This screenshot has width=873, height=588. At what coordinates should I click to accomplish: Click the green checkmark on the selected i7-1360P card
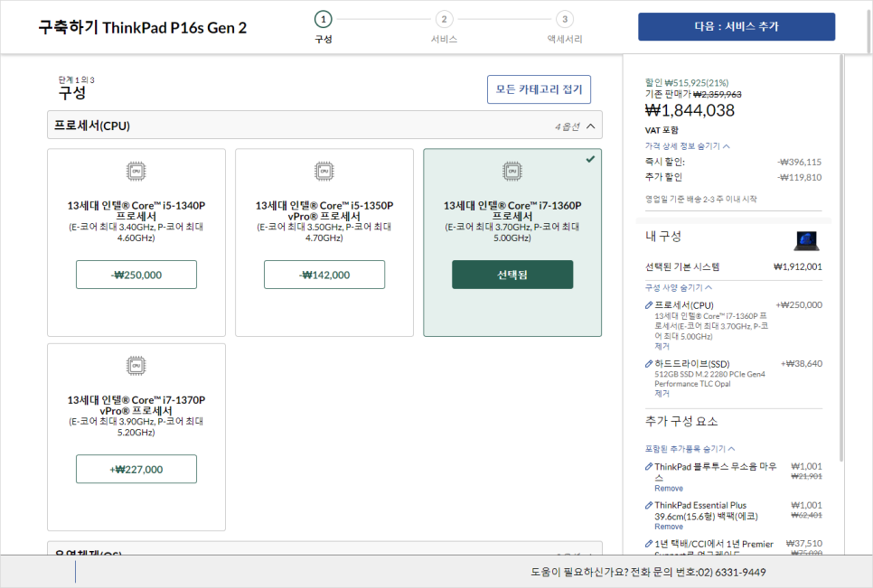pos(590,159)
